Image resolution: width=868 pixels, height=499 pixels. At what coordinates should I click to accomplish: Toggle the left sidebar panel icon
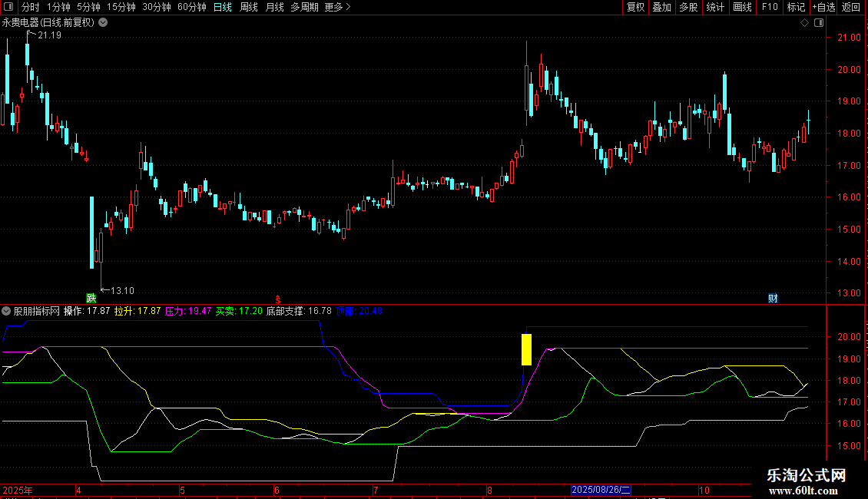8,7
